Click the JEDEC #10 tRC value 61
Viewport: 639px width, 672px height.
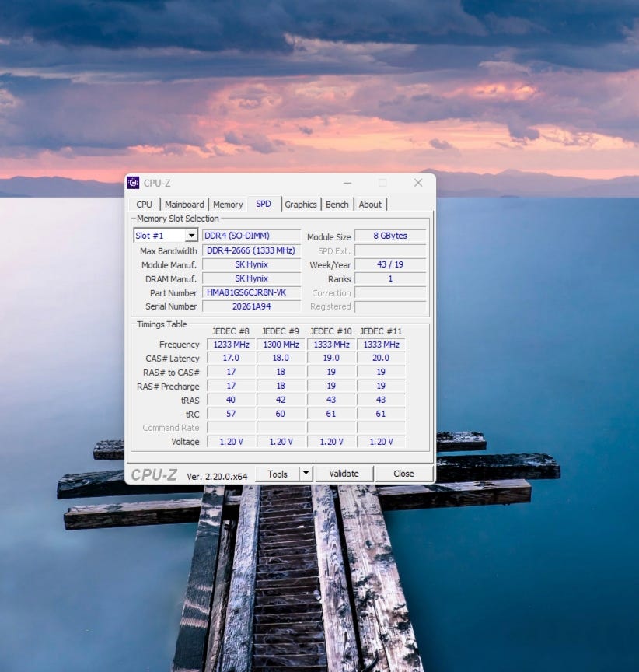point(331,414)
